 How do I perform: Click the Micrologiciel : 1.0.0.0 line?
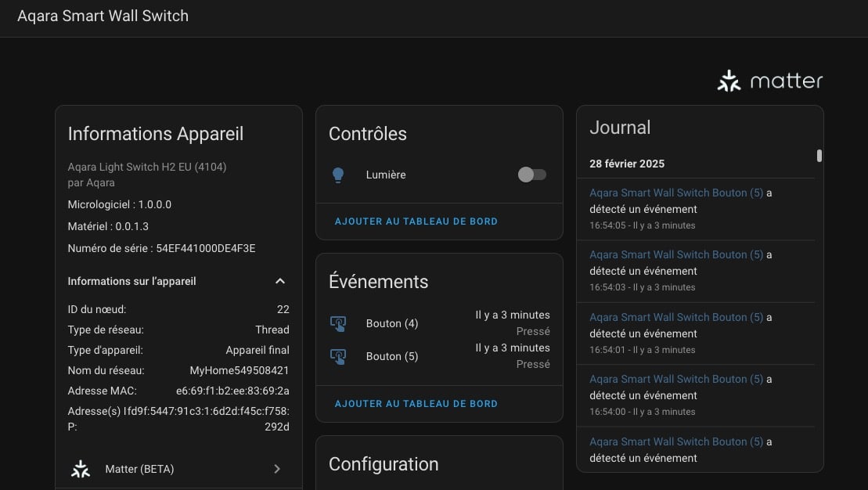(120, 205)
